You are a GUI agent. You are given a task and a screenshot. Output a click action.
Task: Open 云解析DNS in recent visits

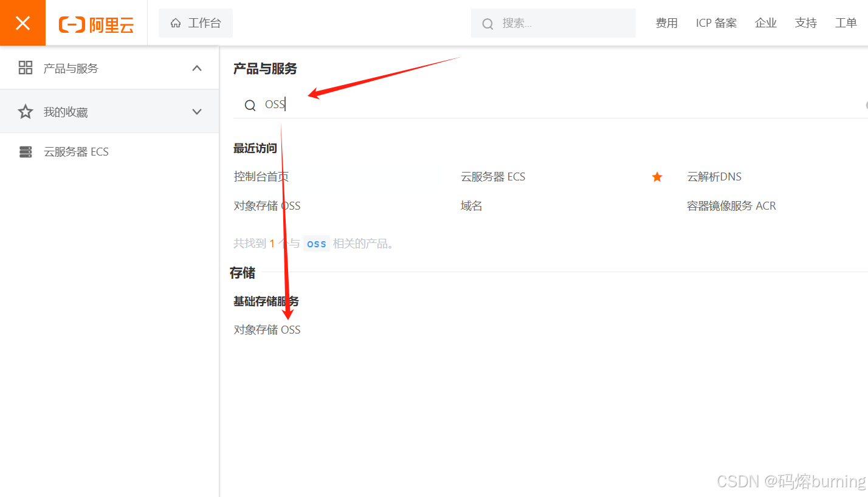(x=714, y=177)
